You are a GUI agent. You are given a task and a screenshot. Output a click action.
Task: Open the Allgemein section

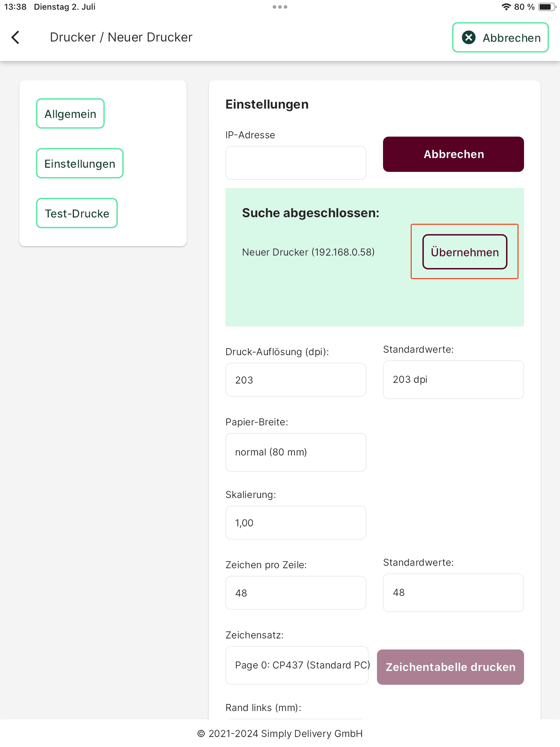[x=70, y=114]
